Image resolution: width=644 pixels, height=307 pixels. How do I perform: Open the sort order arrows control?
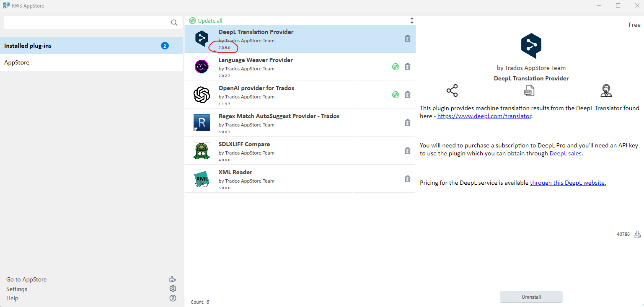tap(412, 21)
